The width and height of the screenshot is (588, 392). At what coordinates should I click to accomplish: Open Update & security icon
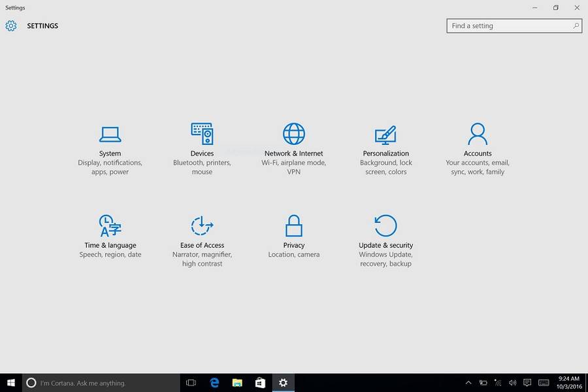pos(385,225)
